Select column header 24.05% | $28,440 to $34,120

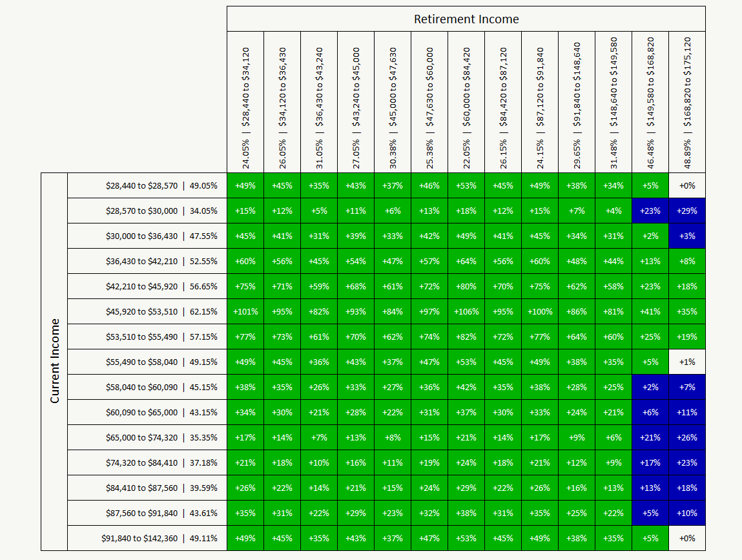point(245,102)
